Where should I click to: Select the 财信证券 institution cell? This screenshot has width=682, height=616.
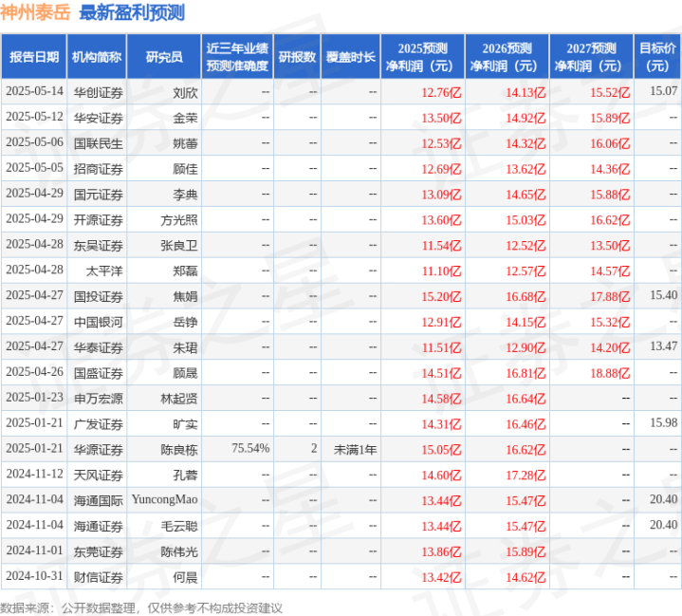99,578
